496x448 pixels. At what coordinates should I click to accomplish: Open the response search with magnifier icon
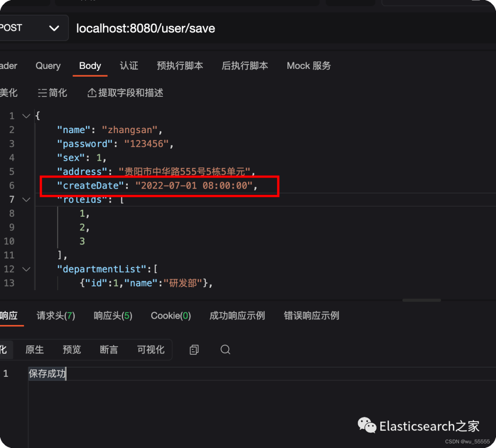[x=225, y=350]
